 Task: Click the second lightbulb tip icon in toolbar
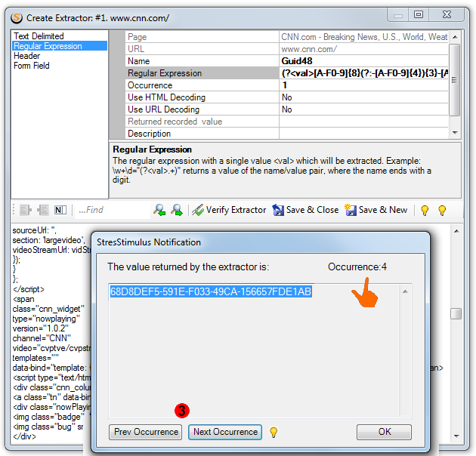pyautogui.click(x=442, y=210)
